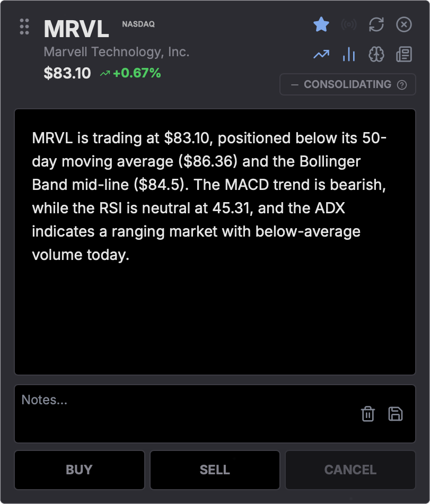Image resolution: width=430 pixels, height=504 pixels.
Task: Refresh the MRVL card data
Action: point(376,24)
